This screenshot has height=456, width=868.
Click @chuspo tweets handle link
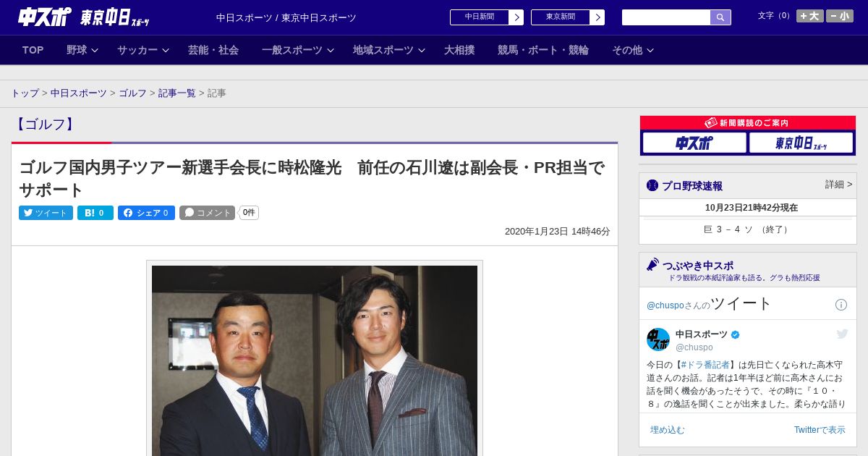point(665,305)
